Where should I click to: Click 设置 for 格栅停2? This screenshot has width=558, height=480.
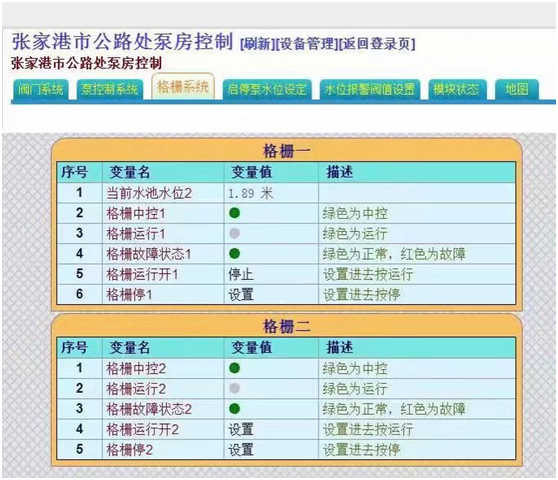[241, 449]
